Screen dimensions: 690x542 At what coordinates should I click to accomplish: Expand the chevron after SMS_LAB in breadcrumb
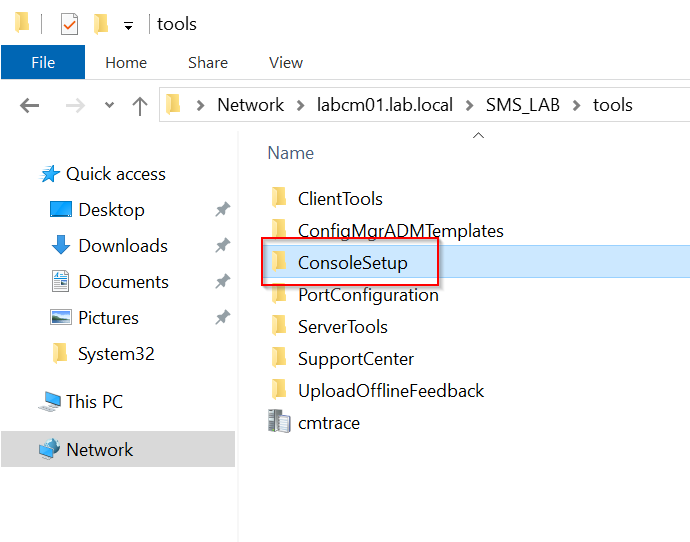click(576, 106)
